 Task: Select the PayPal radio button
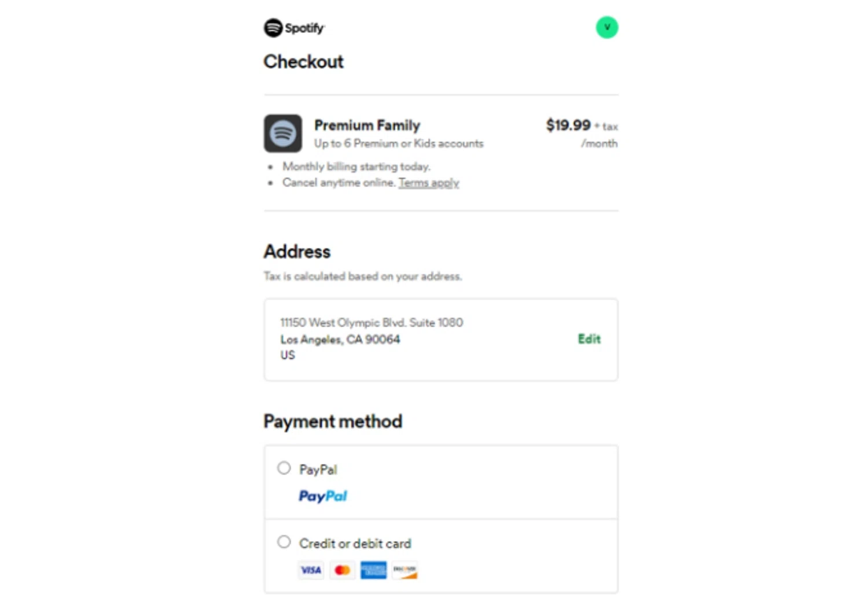pyautogui.click(x=284, y=468)
